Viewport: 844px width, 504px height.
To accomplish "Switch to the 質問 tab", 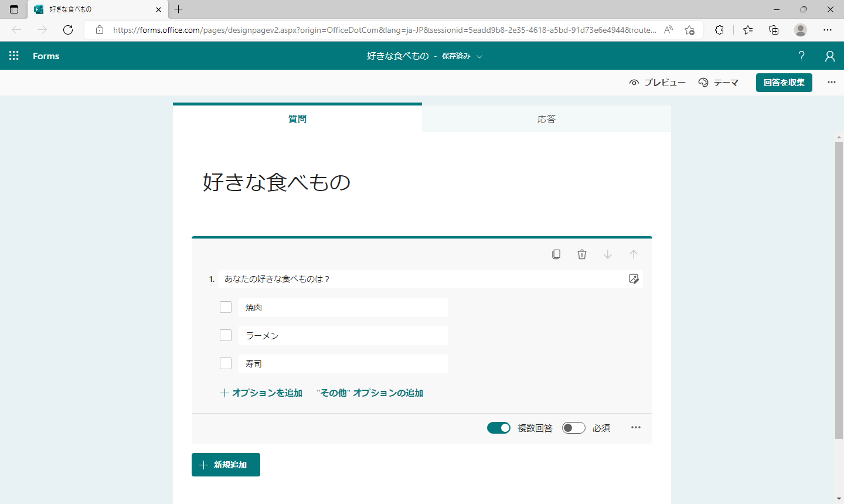I will 297,118.
